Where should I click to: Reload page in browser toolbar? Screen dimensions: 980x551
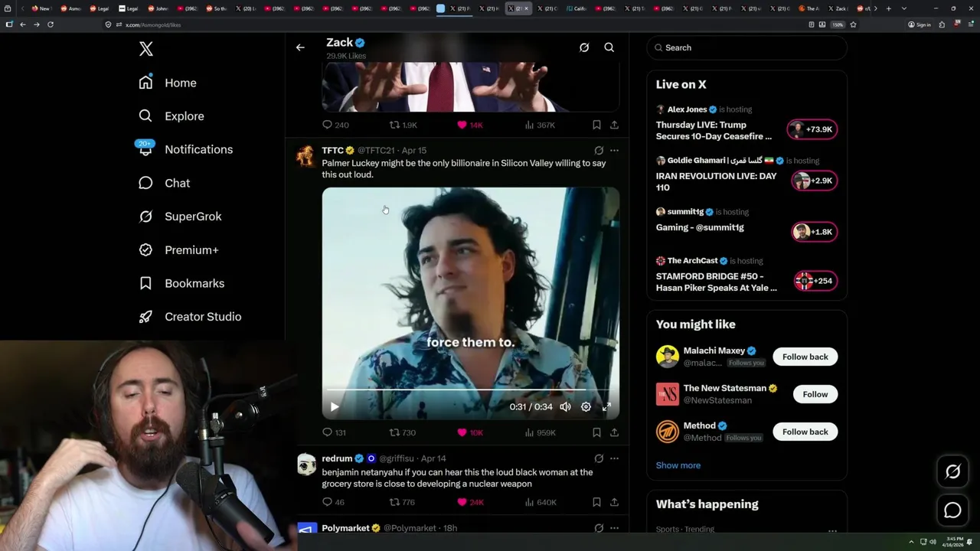click(x=51, y=24)
